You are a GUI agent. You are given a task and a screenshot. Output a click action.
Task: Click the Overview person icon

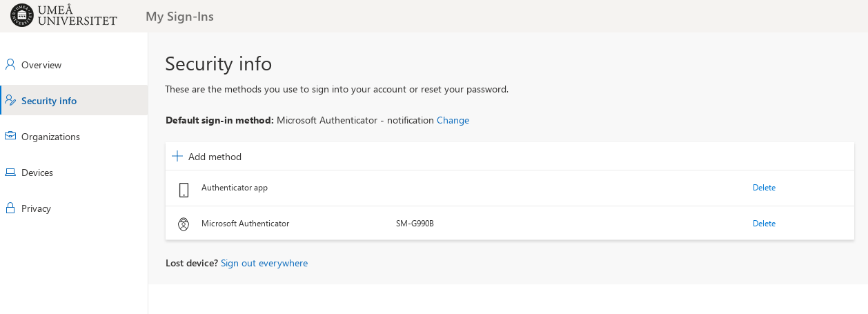coord(10,64)
